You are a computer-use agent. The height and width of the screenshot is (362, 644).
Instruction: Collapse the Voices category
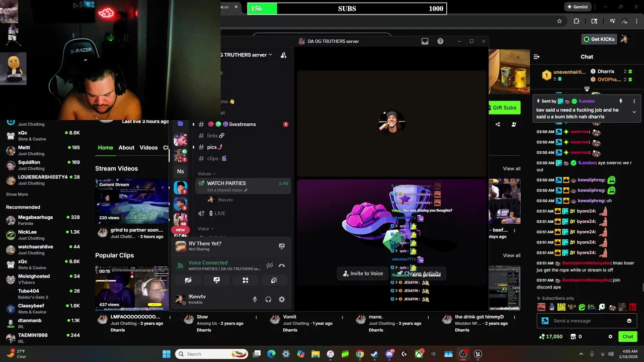click(x=207, y=174)
